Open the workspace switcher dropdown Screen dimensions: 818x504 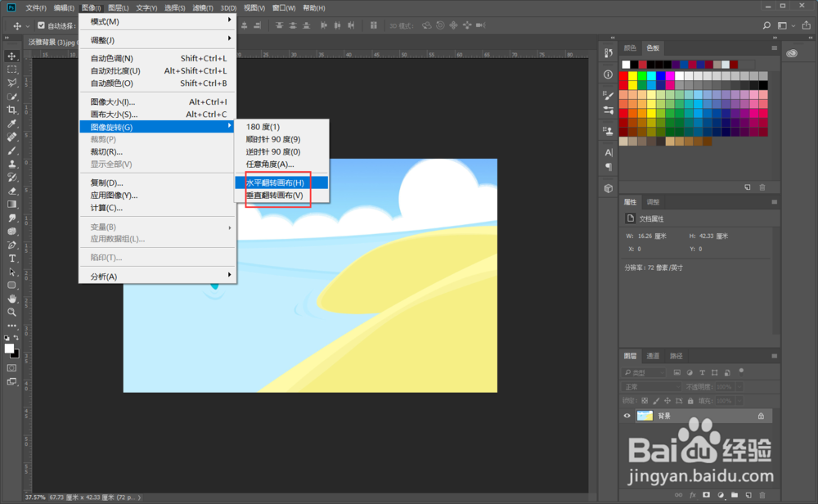click(785, 25)
